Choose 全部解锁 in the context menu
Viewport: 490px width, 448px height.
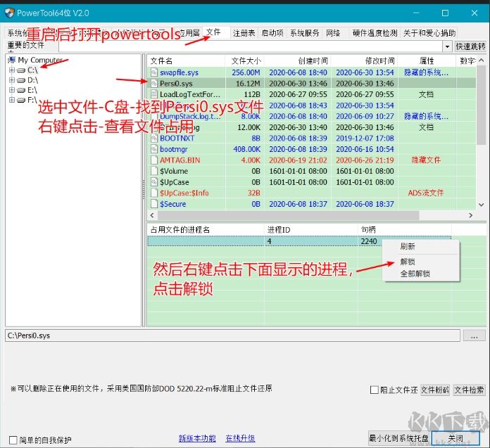coord(415,274)
